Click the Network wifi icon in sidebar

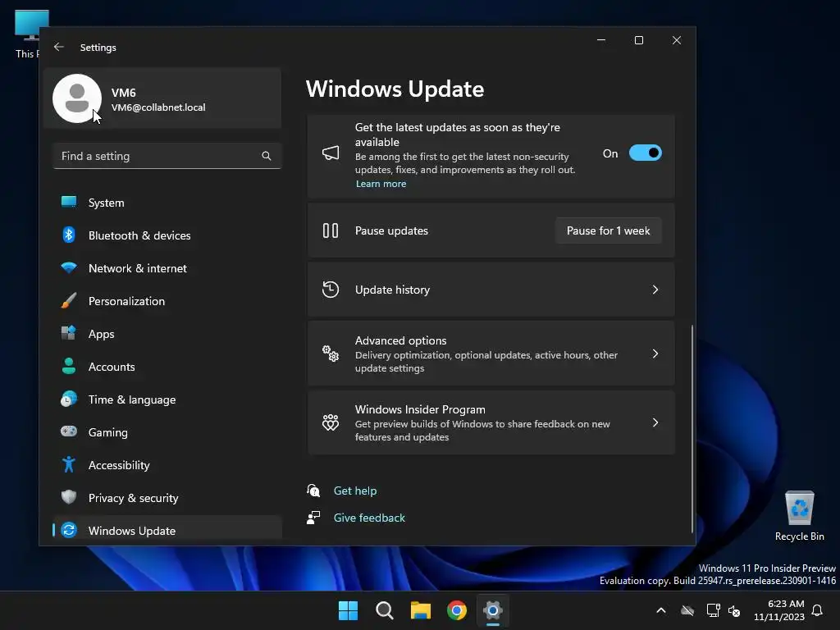69,267
